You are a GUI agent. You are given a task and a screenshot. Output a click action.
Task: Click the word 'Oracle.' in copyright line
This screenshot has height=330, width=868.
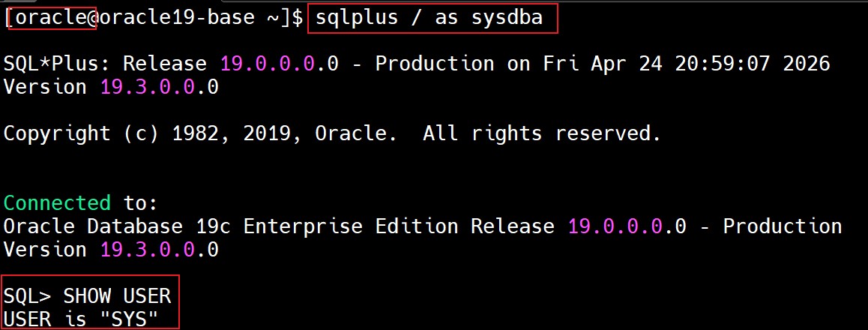tap(356, 133)
